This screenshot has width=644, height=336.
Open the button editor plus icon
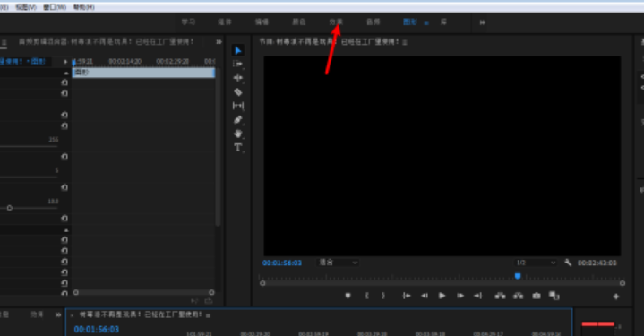615,297
